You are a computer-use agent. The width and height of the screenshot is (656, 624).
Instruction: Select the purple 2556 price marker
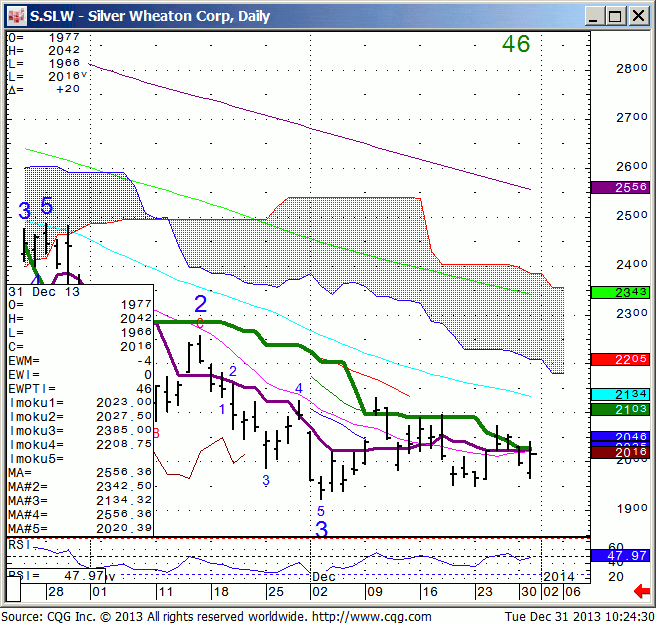point(620,188)
